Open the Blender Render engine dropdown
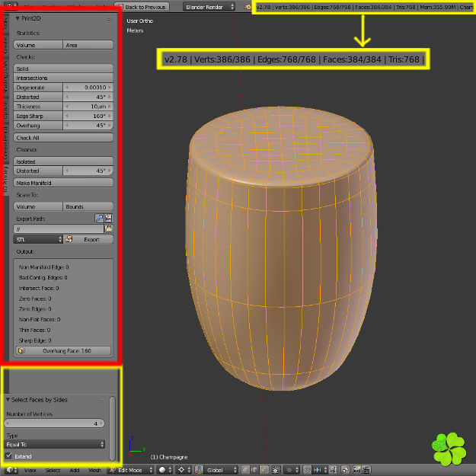Image resolution: width=476 pixels, height=476 pixels. tap(209, 7)
